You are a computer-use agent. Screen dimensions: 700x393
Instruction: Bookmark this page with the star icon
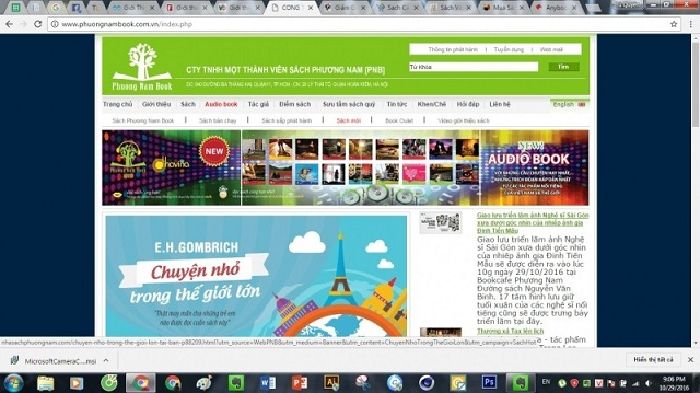[674, 24]
